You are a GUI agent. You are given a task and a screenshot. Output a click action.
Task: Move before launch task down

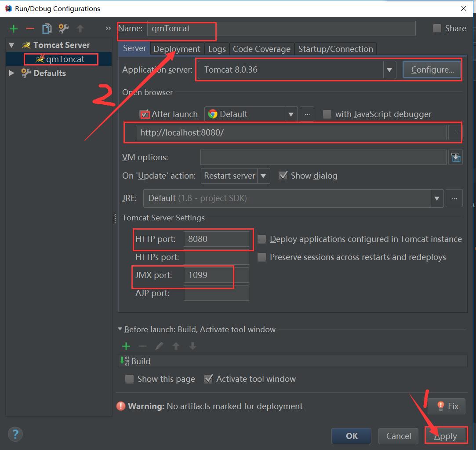point(193,346)
